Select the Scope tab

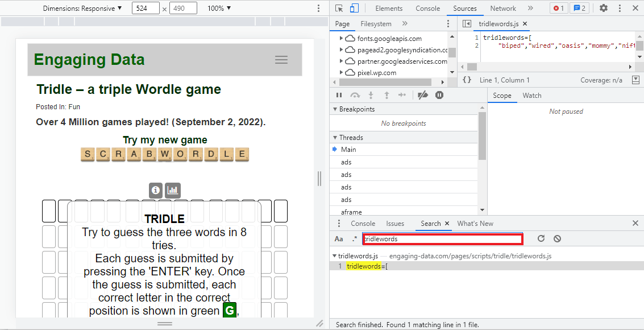pos(502,96)
